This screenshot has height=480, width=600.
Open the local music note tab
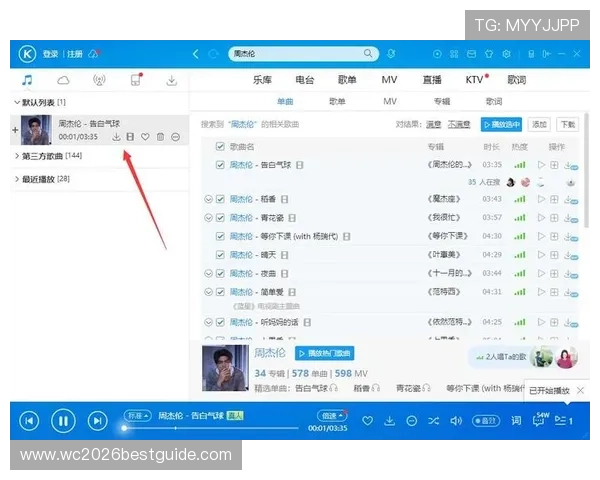pyautogui.click(x=27, y=80)
